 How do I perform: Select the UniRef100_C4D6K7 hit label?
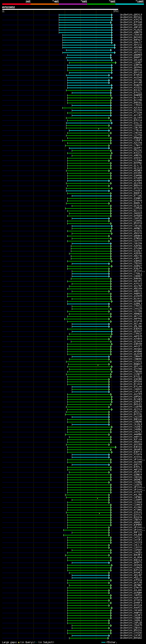pos(131,276)
